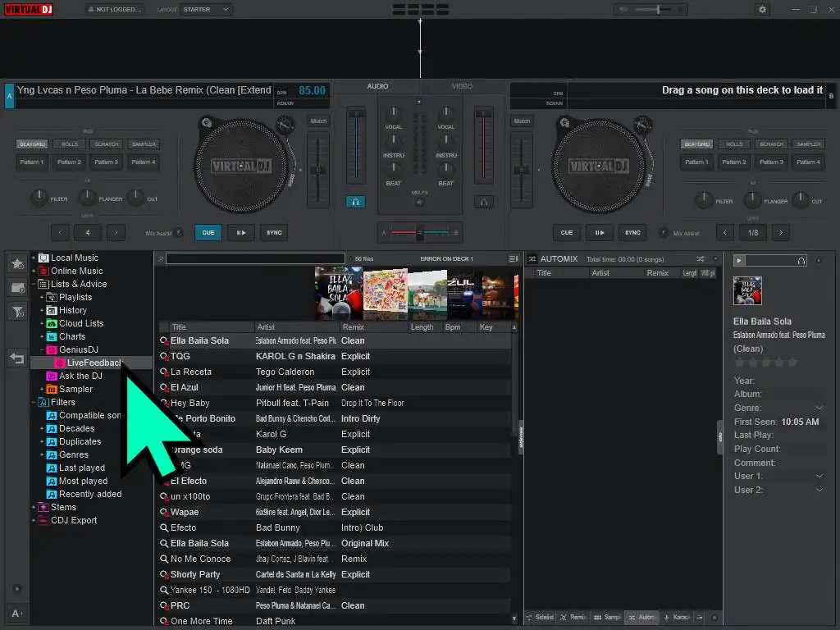Open the Sidelist tab
The width and height of the screenshot is (840, 630).
pyautogui.click(x=540, y=617)
